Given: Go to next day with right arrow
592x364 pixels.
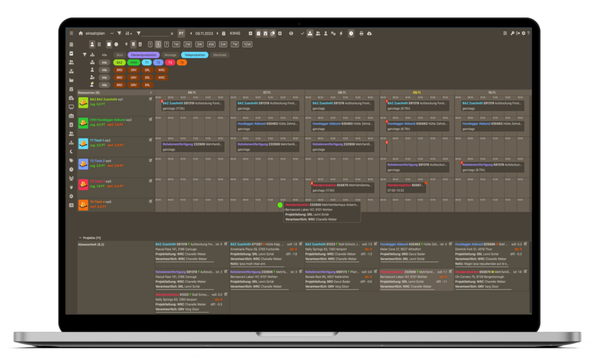Looking at the screenshot, I should (216, 34).
